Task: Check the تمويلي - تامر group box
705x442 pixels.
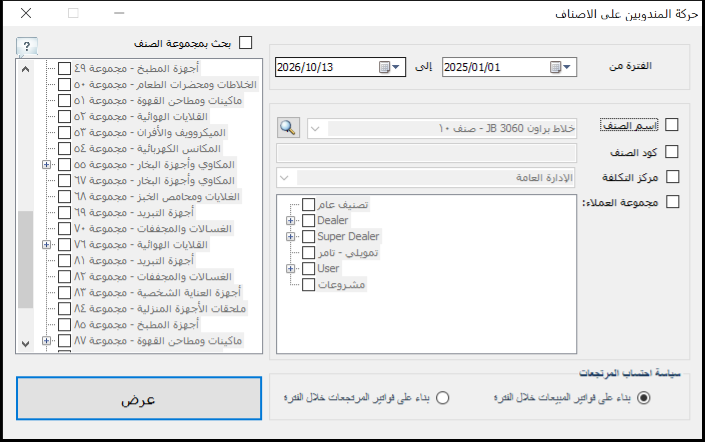Action: tap(308, 252)
